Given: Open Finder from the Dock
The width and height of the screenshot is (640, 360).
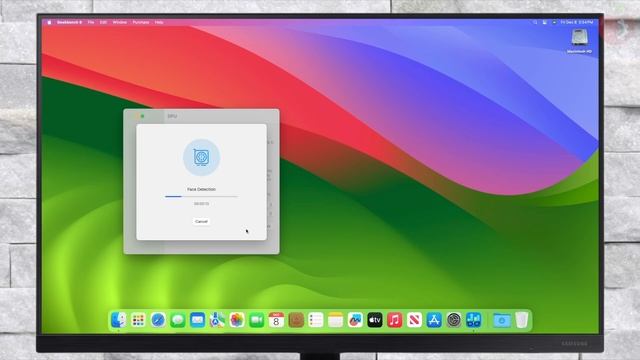Looking at the screenshot, I should click(118, 320).
